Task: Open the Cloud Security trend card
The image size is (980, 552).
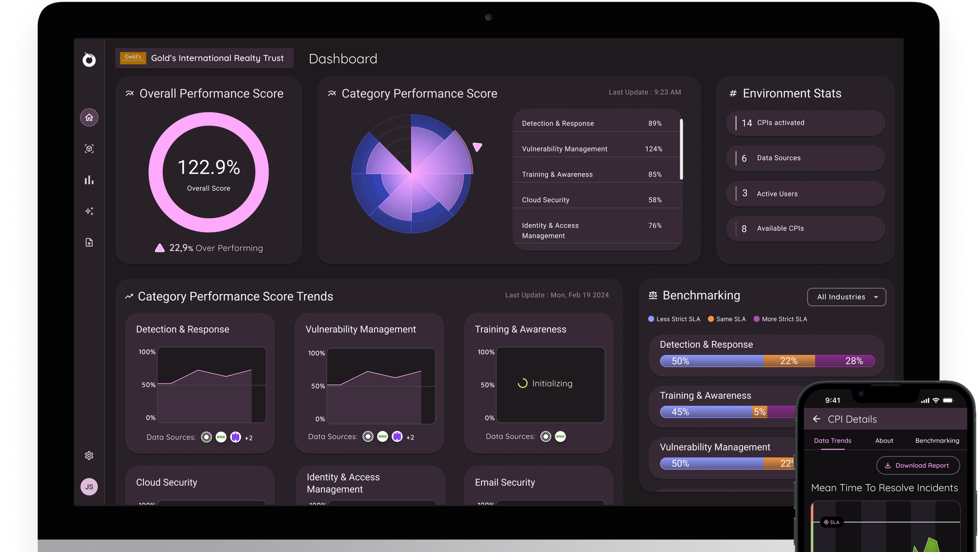Action: point(200,486)
